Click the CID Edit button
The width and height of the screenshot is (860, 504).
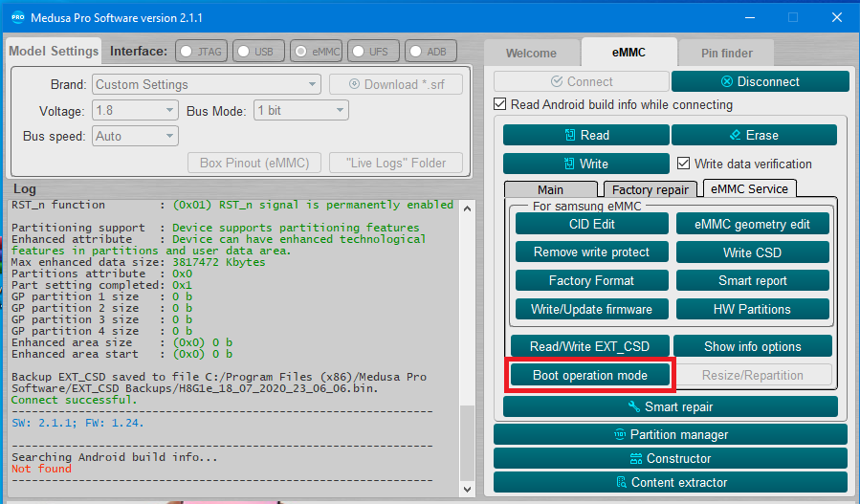[592, 224]
